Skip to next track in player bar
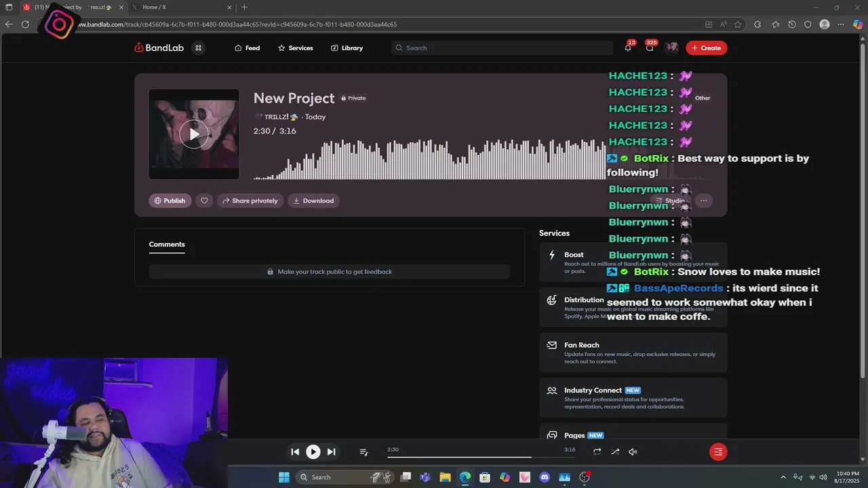The image size is (868, 488). tap(331, 452)
